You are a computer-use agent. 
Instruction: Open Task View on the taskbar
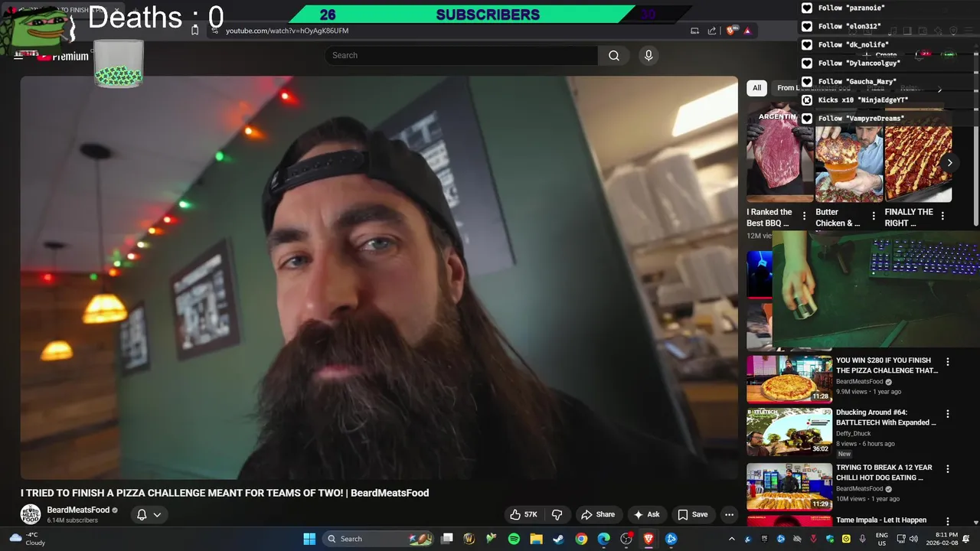coord(447,539)
